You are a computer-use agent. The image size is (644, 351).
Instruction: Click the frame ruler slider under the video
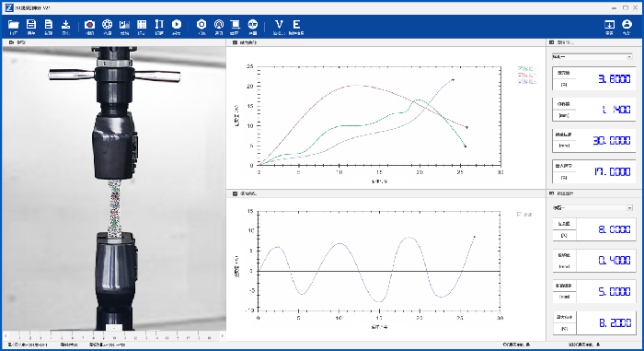click(x=114, y=336)
